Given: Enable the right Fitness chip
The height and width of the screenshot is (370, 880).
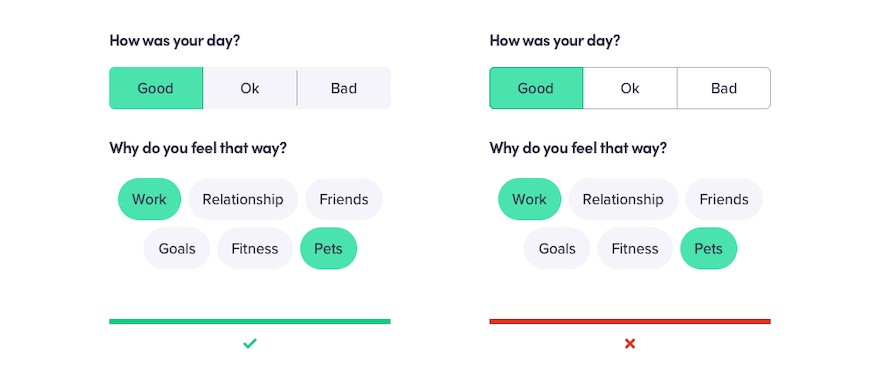Looking at the screenshot, I should [635, 249].
